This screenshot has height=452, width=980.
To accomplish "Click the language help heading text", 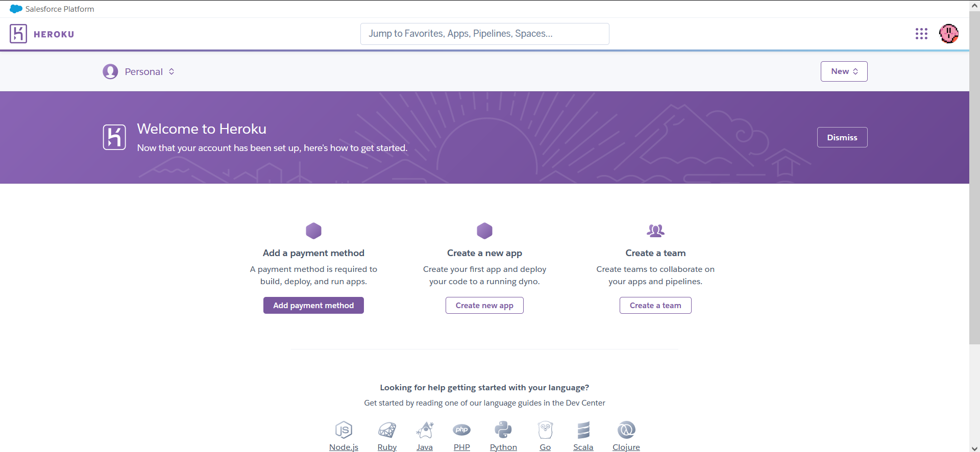I will coord(484,388).
